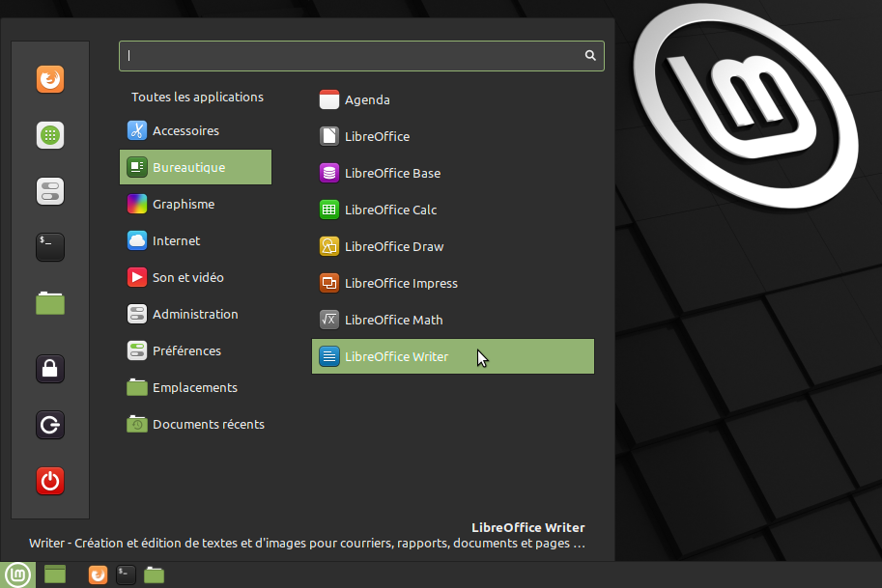Open the software manager in favorites sidebar
The height and width of the screenshot is (588, 882).
(50, 135)
